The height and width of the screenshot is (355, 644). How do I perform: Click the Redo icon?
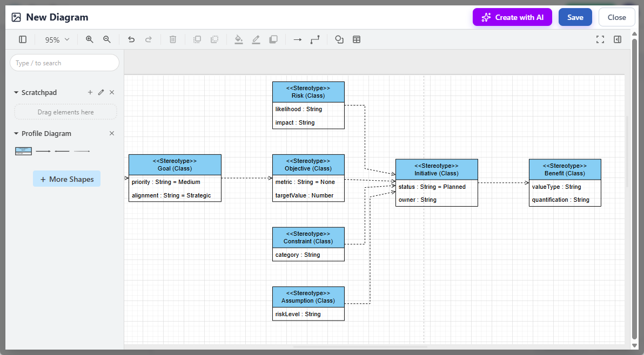click(149, 39)
